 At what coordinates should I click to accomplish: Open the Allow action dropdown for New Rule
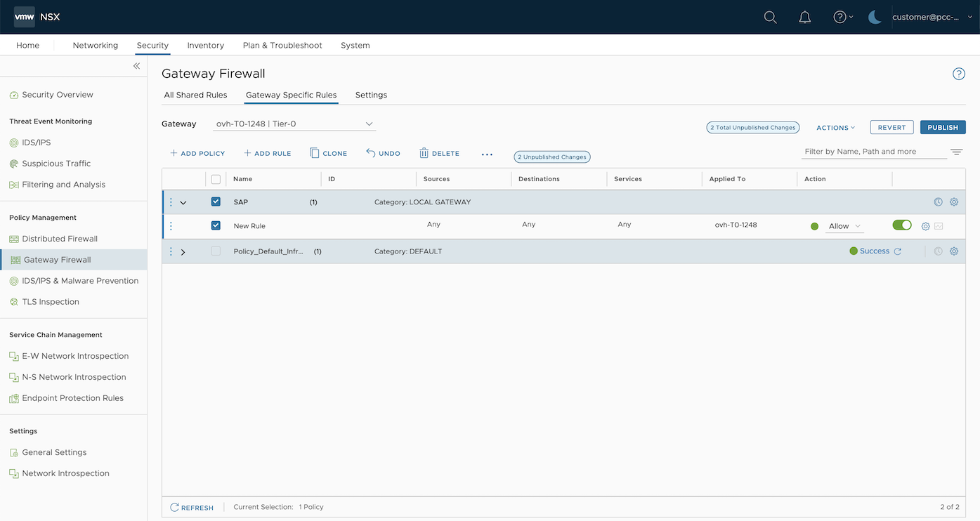(x=843, y=225)
